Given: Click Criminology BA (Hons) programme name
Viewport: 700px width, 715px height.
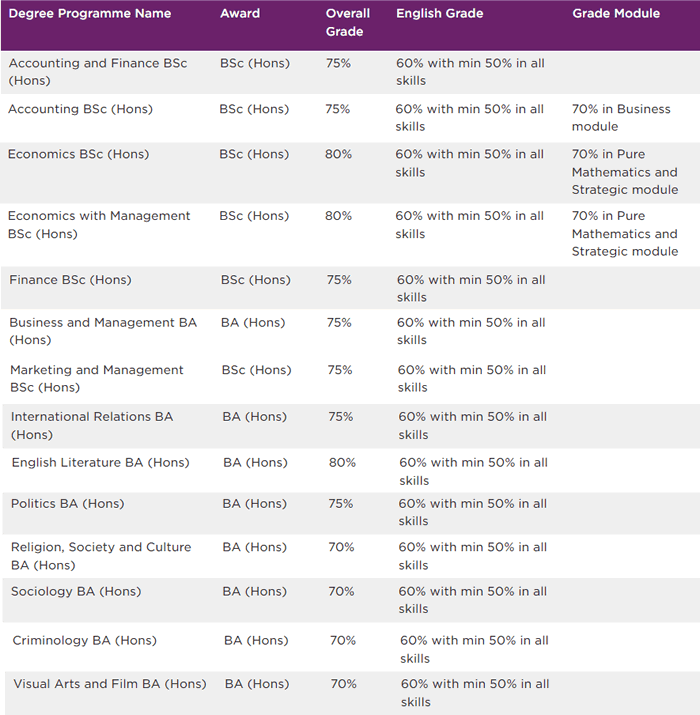Looking at the screenshot, I should (85, 640).
